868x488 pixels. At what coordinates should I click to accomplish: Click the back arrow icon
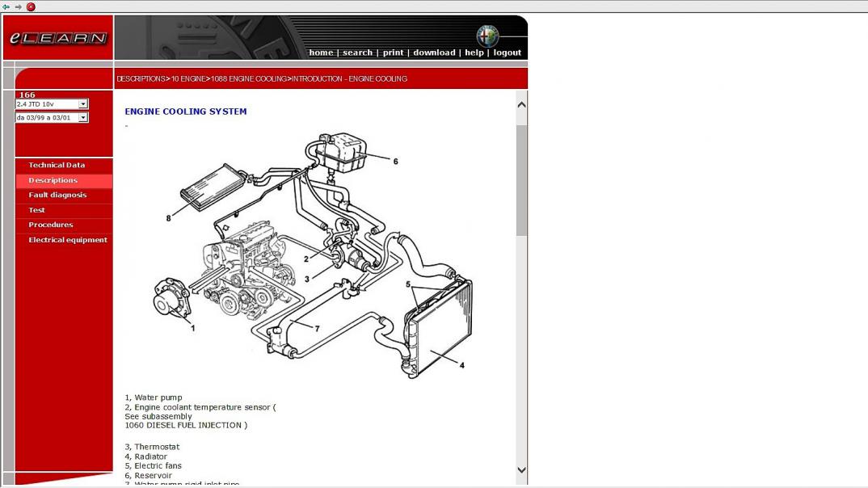pos(6,6)
